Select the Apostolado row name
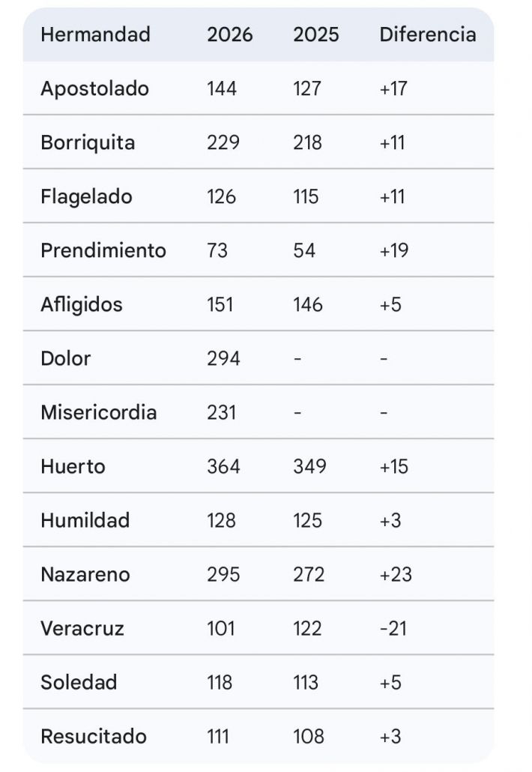 [x=94, y=88]
